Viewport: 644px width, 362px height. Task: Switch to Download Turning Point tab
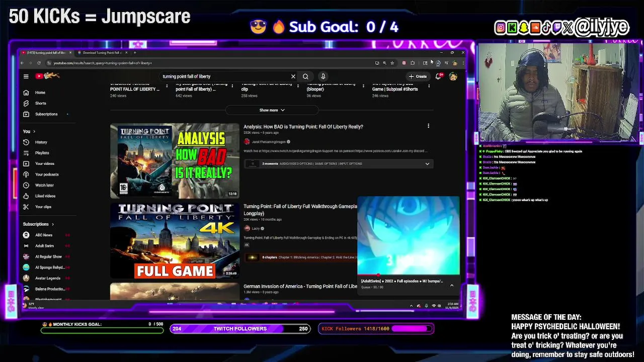[102, 52]
